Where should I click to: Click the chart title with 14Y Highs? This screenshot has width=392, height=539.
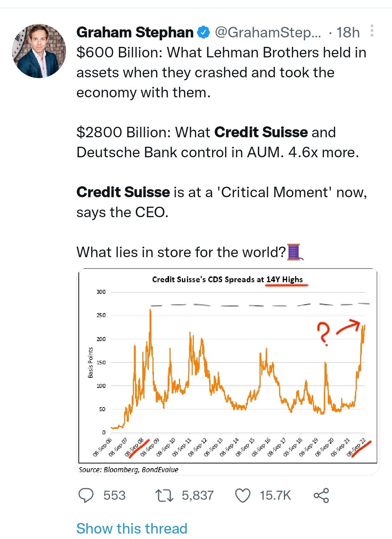[x=228, y=279]
